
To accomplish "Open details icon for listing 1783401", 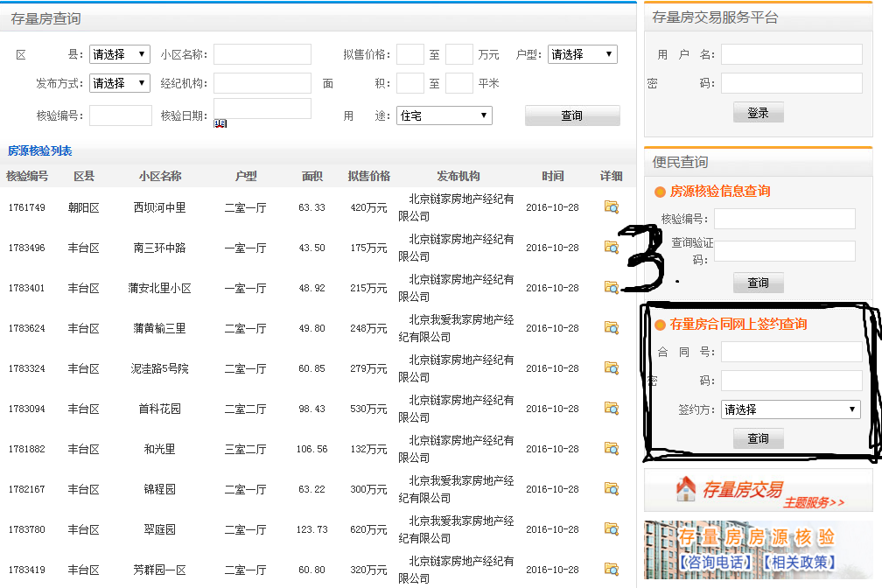I will pyautogui.click(x=612, y=288).
